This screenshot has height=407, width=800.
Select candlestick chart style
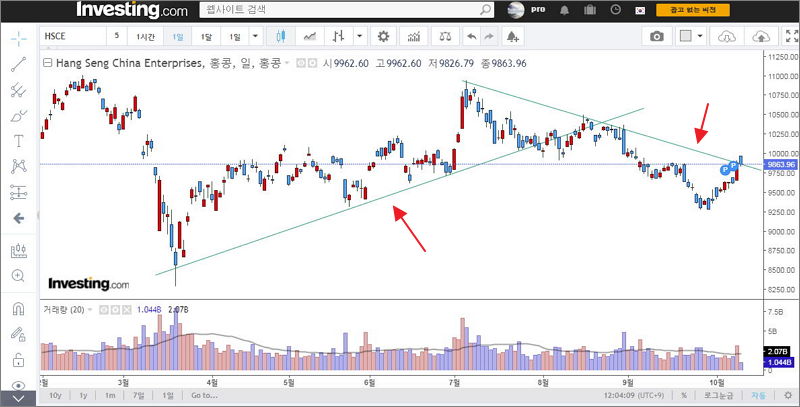click(x=280, y=36)
